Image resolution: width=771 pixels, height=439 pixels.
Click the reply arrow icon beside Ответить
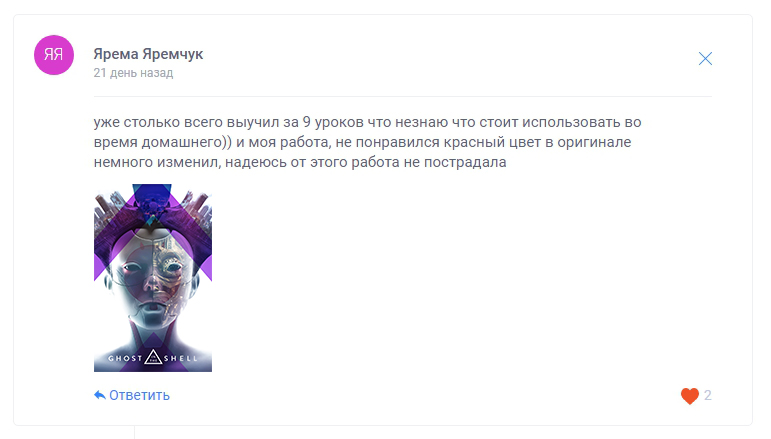point(100,395)
